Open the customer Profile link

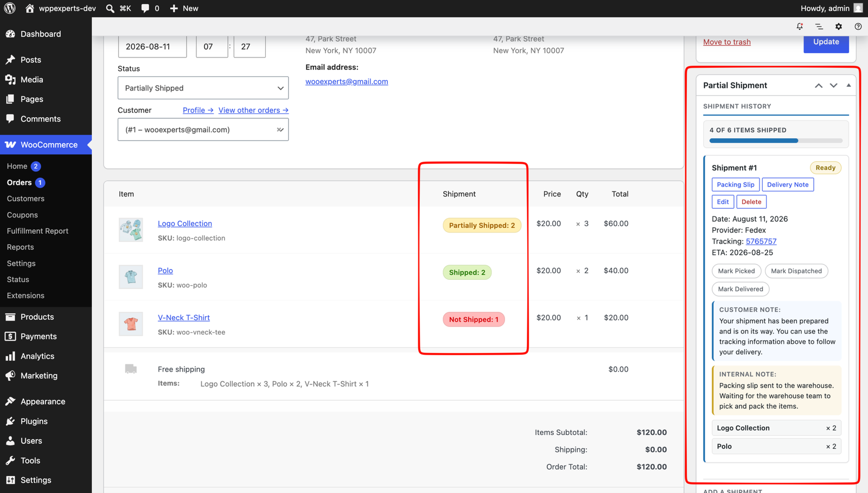tap(198, 110)
